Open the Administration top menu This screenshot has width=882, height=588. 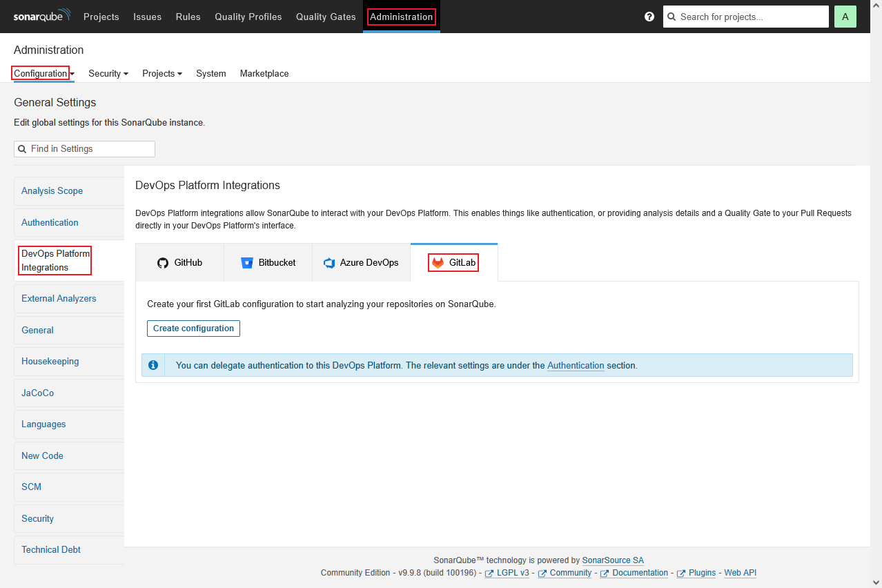tap(402, 17)
